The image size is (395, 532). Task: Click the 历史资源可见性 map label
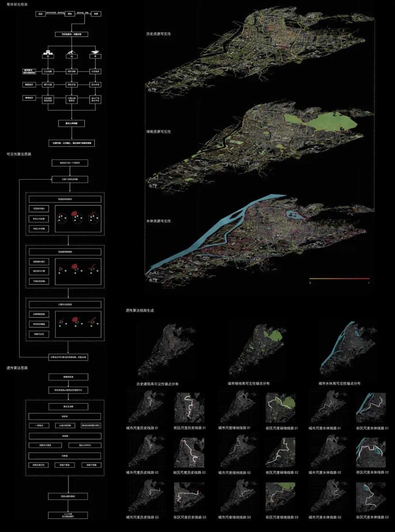pos(158,34)
